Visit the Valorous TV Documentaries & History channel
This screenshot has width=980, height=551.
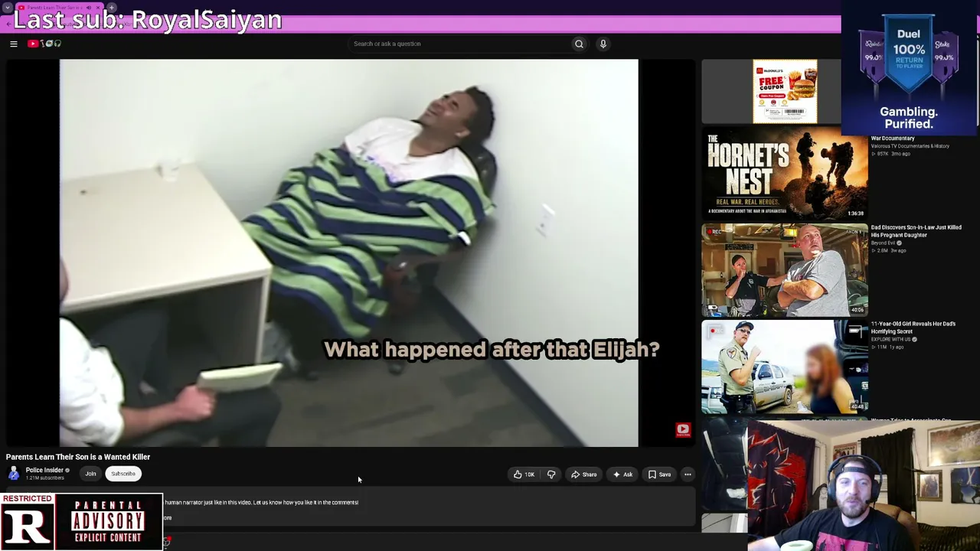tap(910, 146)
